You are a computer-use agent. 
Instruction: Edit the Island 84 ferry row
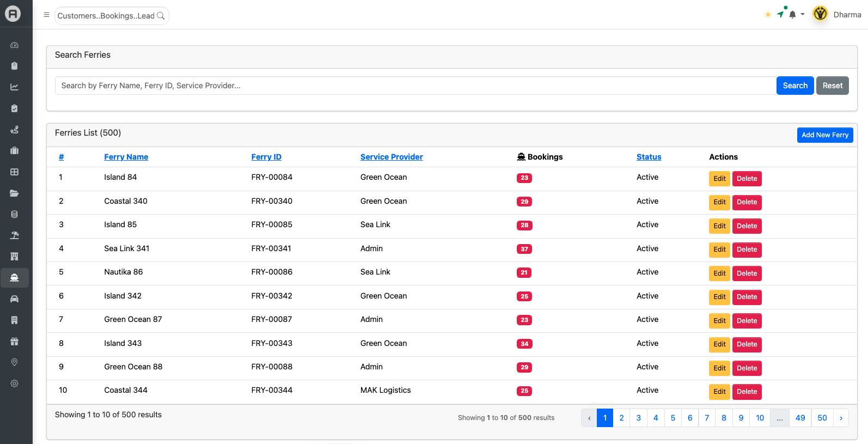(x=719, y=179)
